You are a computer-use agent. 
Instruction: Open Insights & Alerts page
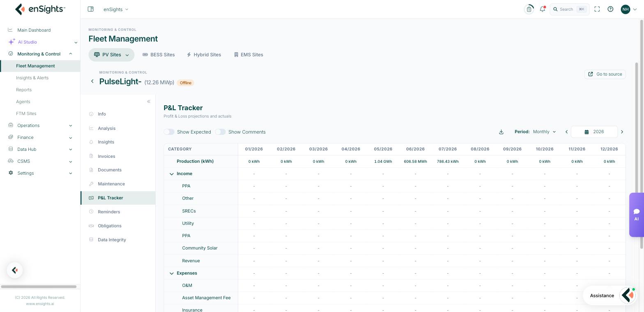[32, 78]
